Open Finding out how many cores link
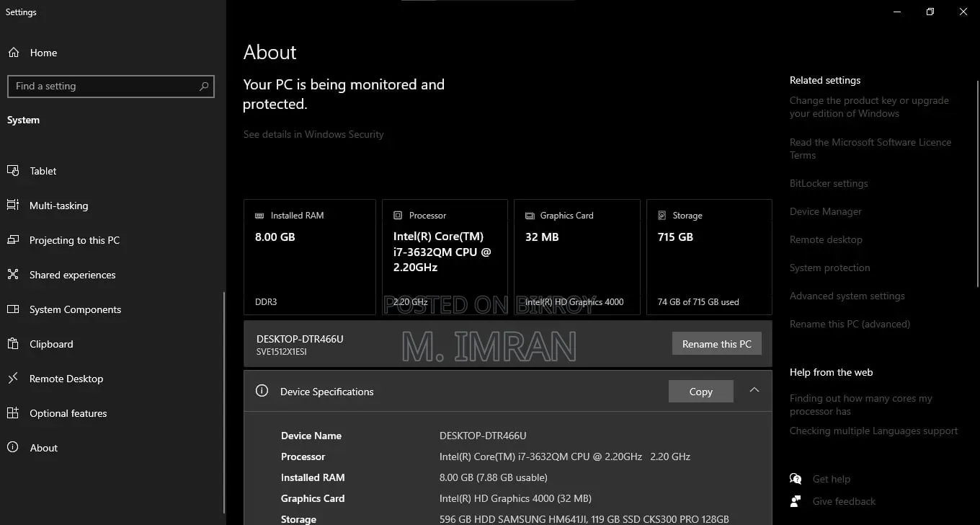 (x=861, y=405)
